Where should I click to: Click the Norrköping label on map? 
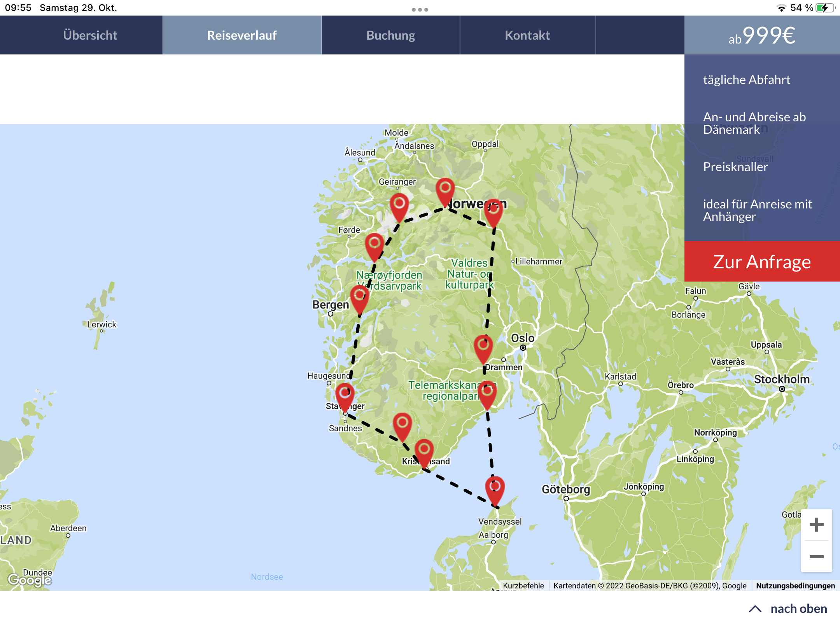click(716, 432)
